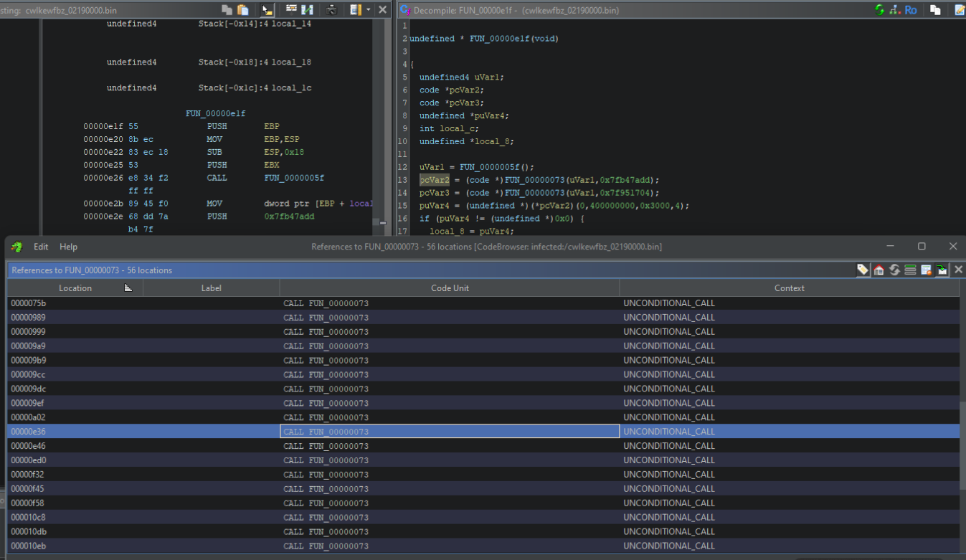Click the green row selection icon in References
Screen dimensions: 966x560
[x=910, y=270]
